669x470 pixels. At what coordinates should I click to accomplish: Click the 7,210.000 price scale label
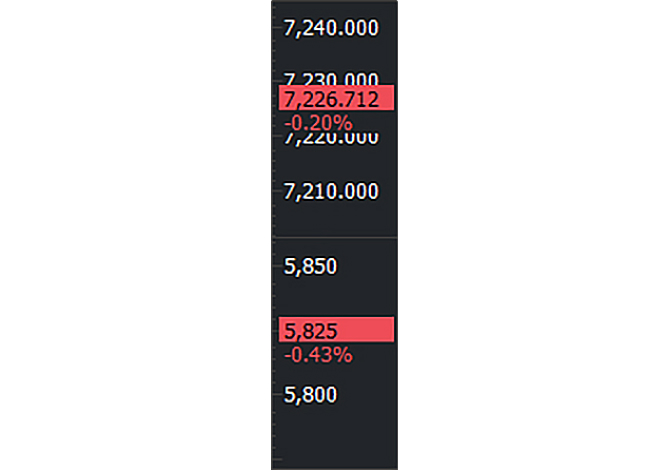click(331, 190)
